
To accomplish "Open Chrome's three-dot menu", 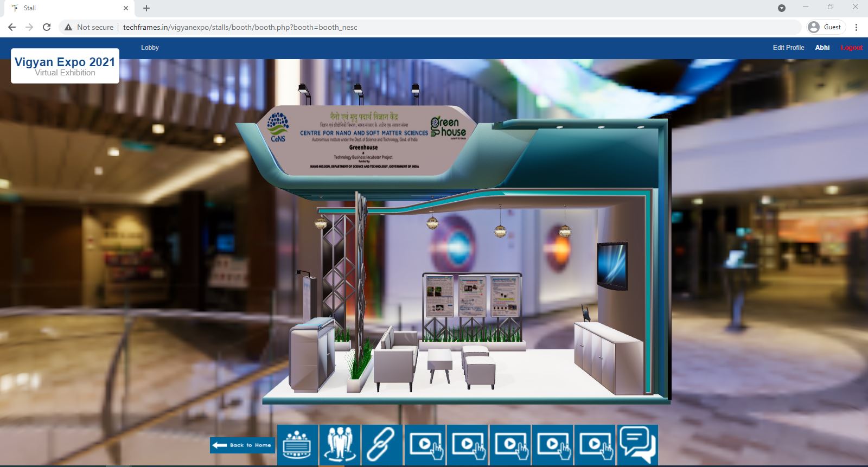I will (856, 27).
